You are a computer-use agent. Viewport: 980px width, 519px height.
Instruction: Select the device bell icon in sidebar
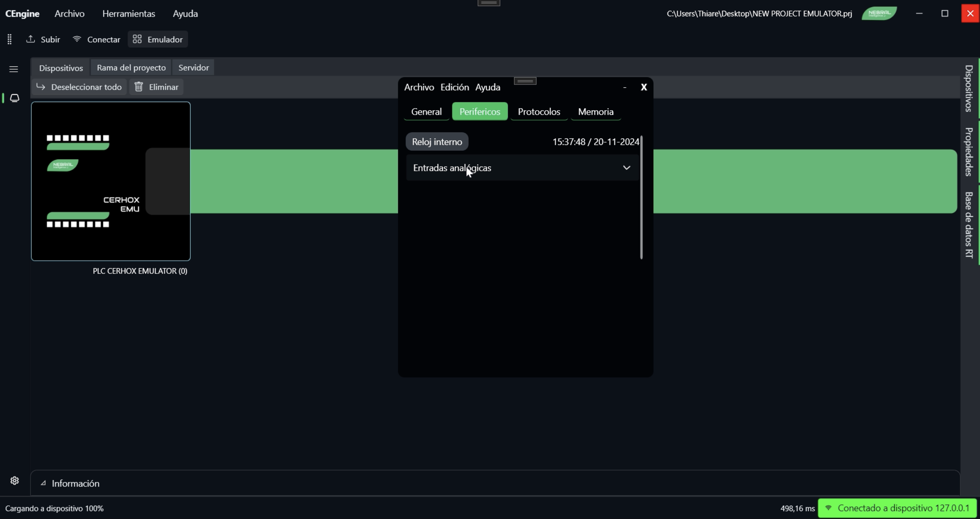(x=15, y=98)
